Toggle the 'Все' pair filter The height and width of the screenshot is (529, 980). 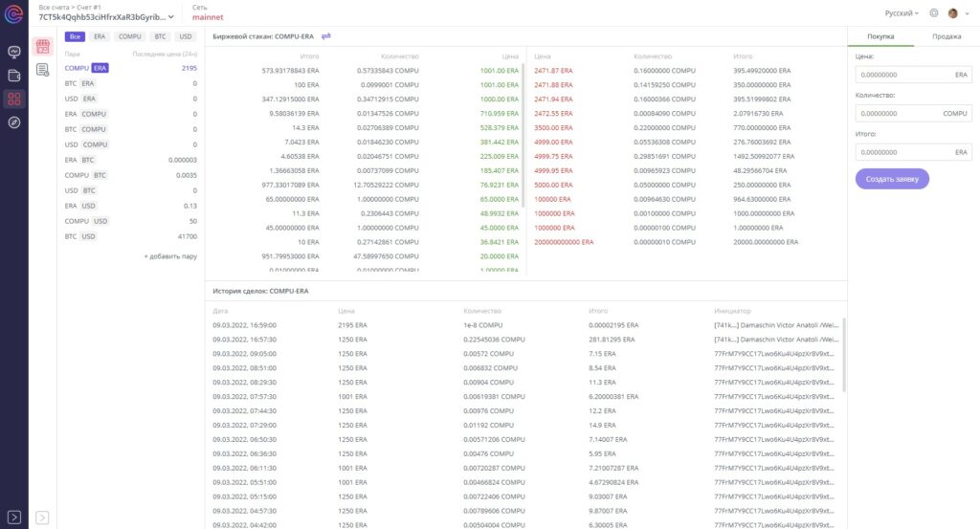click(75, 36)
